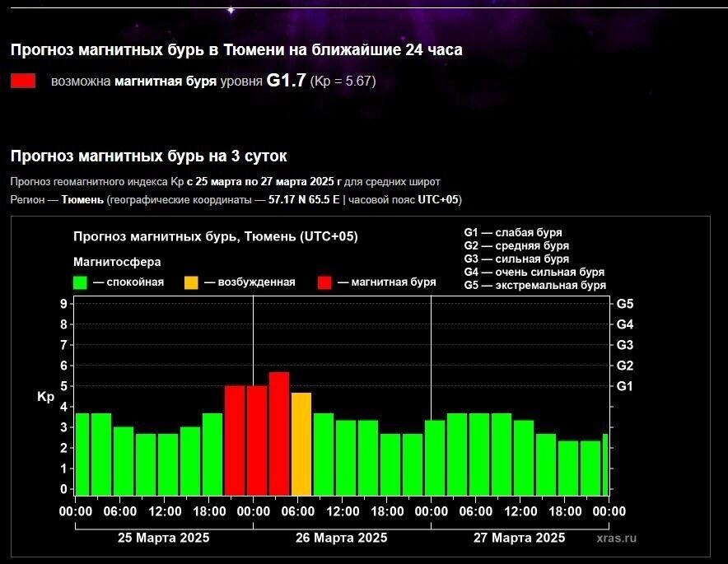Click the 'G1 — слабая буря' legend line
This screenshot has width=728, height=564.
click(513, 232)
